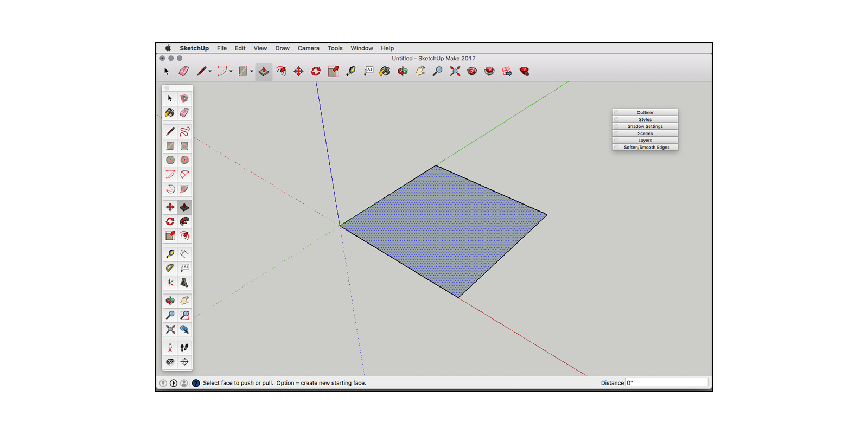The width and height of the screenshot is (868, 434).
Task: Select the Tape Measure in the top toolbar
Action: pyautogui.click(x=350, y=71)
